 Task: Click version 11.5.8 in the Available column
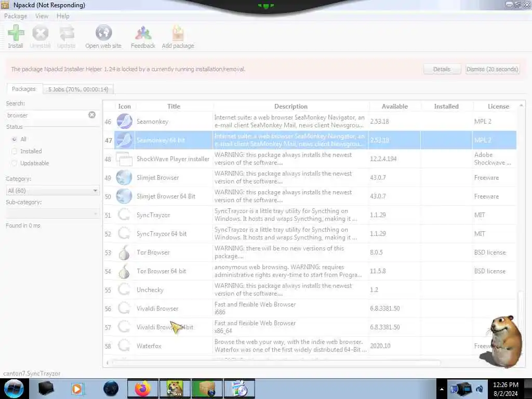point(378,271)
